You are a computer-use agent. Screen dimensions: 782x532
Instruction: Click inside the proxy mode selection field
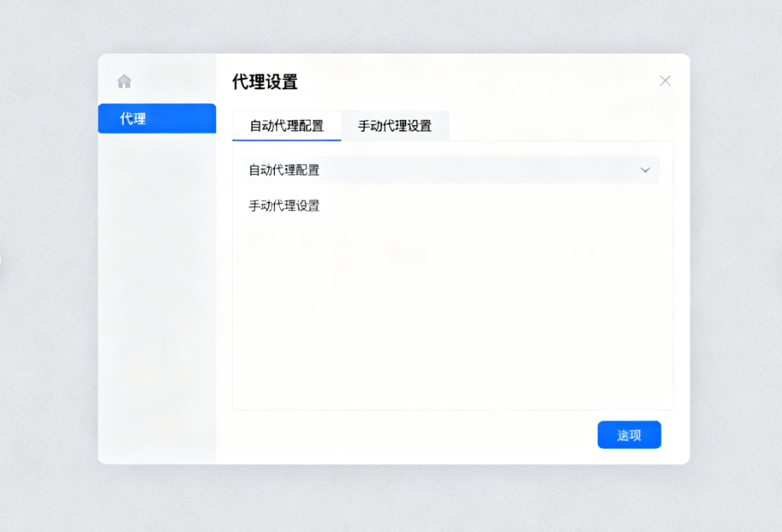[x=452, y=169]
